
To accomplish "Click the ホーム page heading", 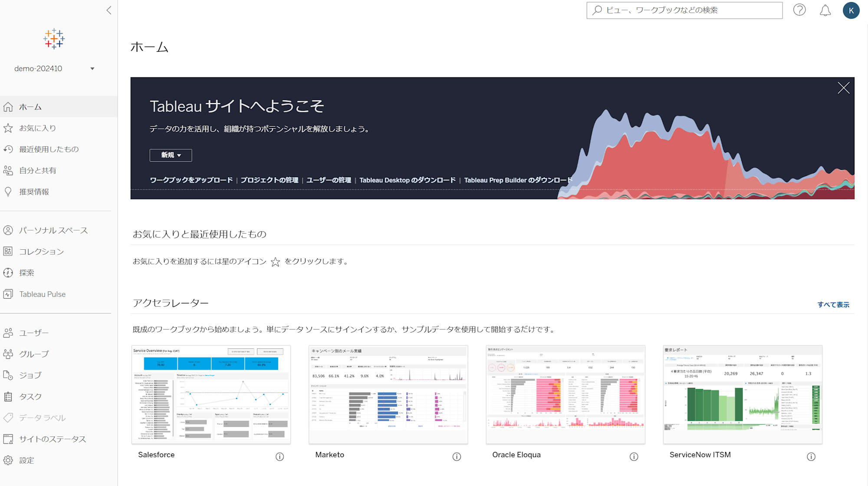I will [149, 47].
